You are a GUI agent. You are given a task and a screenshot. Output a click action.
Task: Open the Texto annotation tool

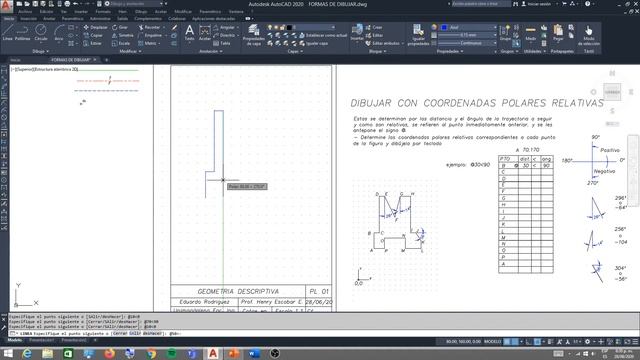coord(189,32)
